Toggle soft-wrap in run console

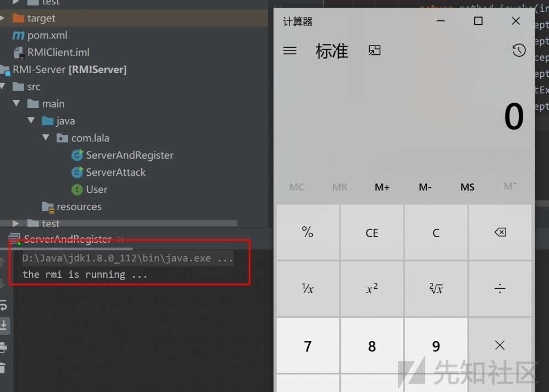click(x=3, y=305)
